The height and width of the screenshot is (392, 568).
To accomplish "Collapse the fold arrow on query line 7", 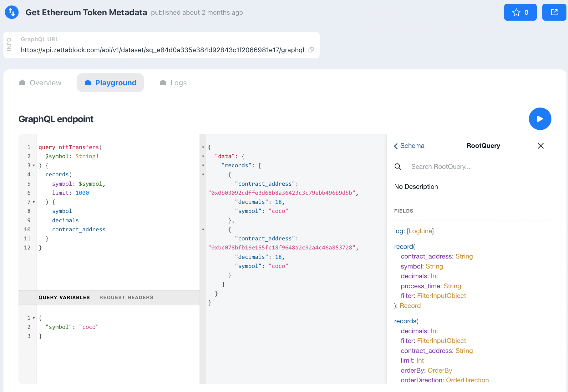I will coord(34,202).
